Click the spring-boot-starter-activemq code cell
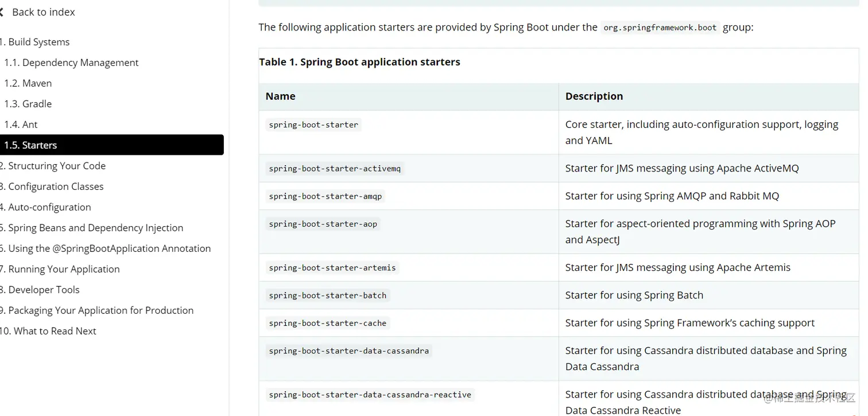Screen dimensions: 868x416 click(x=335, y=169)
